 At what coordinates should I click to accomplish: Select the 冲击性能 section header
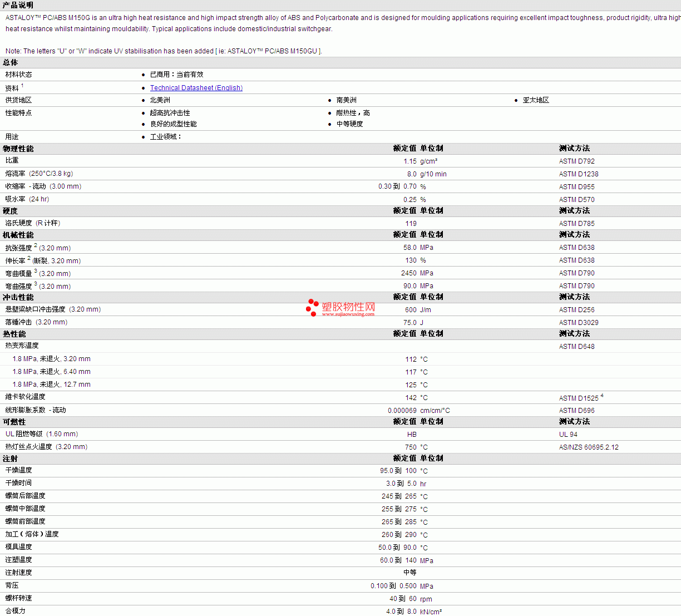click(x=18, y=297)
